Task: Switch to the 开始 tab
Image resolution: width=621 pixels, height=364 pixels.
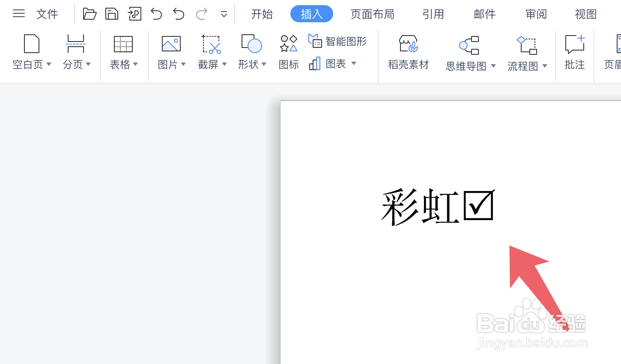Action: 262,14
